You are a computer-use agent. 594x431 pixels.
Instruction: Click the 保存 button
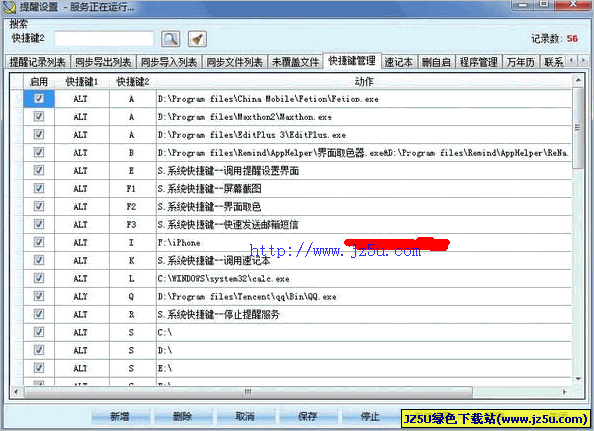tap(308, 417)
